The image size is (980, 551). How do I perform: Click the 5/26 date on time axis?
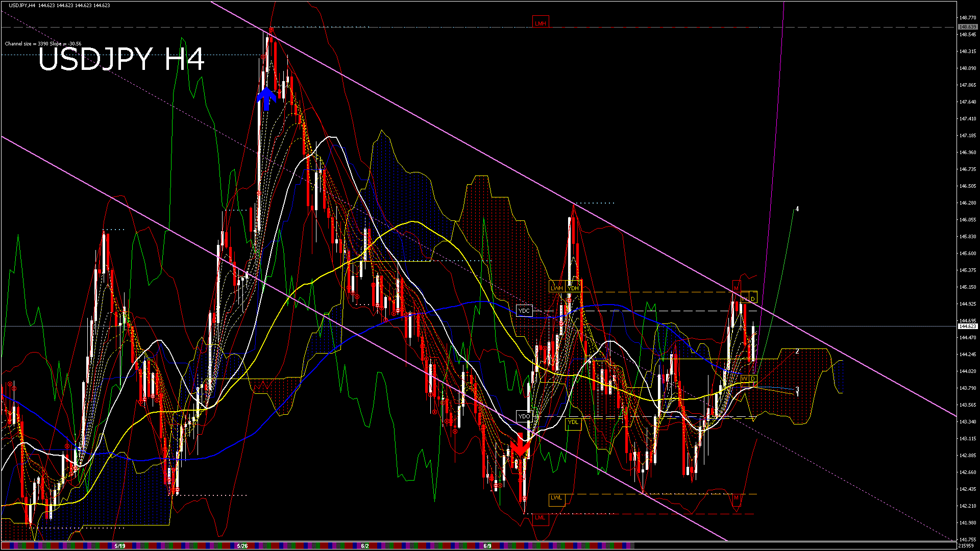pyautogui.click(x=242, y=546)
